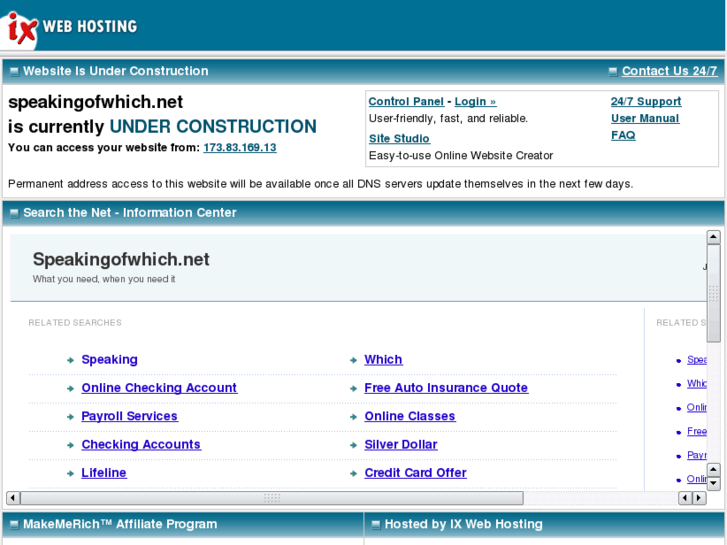
Task: Go to 24/7 Support
Action: pos(646,101)
